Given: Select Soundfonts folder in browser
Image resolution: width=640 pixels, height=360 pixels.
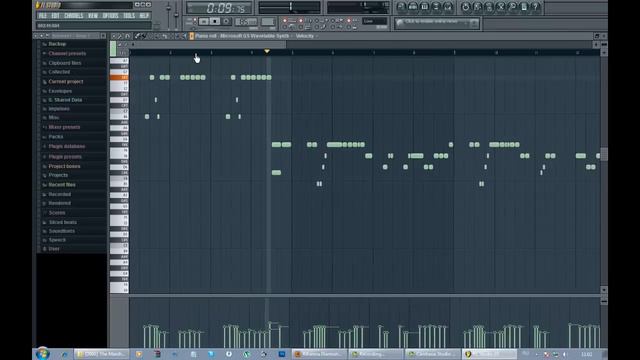Looking at the screenshot, I should [62, 231].
